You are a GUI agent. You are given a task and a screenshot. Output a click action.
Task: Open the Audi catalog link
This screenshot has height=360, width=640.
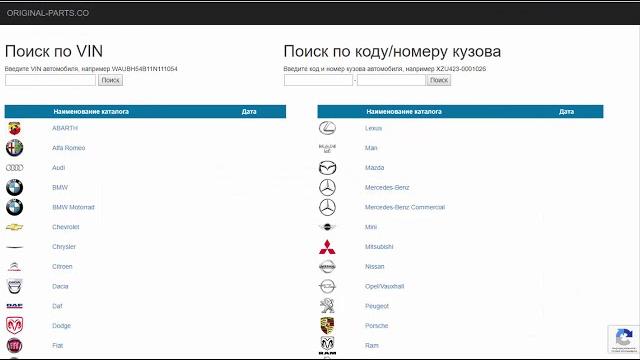tap(58, 168)
